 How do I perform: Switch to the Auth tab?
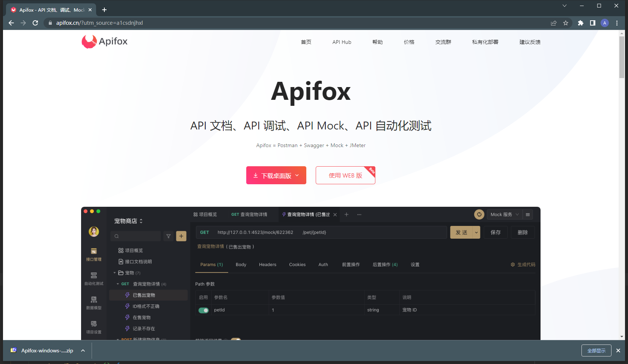coord(323,265)
